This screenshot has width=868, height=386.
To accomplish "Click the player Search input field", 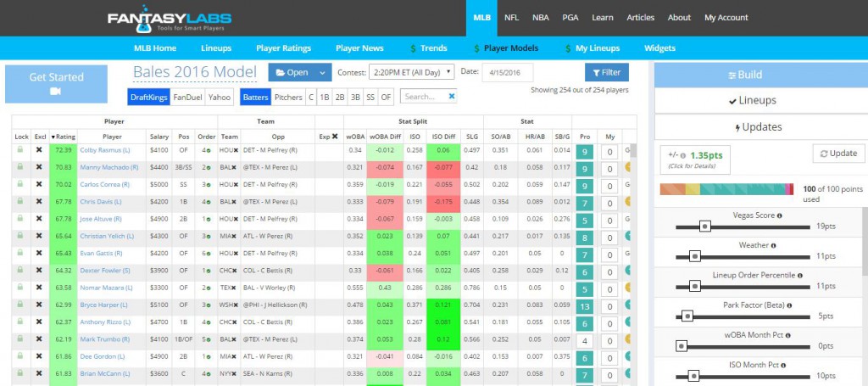I will pyautogui.click(x=424, y=97).
